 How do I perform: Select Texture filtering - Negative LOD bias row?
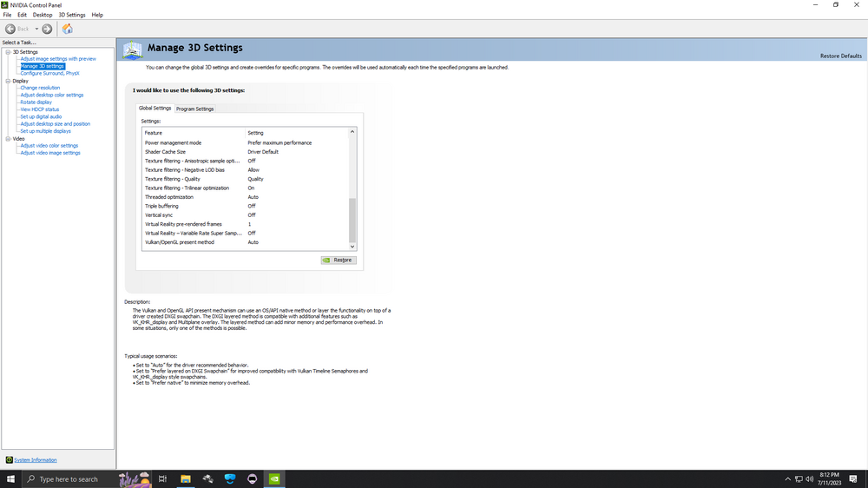click(246, 170)
